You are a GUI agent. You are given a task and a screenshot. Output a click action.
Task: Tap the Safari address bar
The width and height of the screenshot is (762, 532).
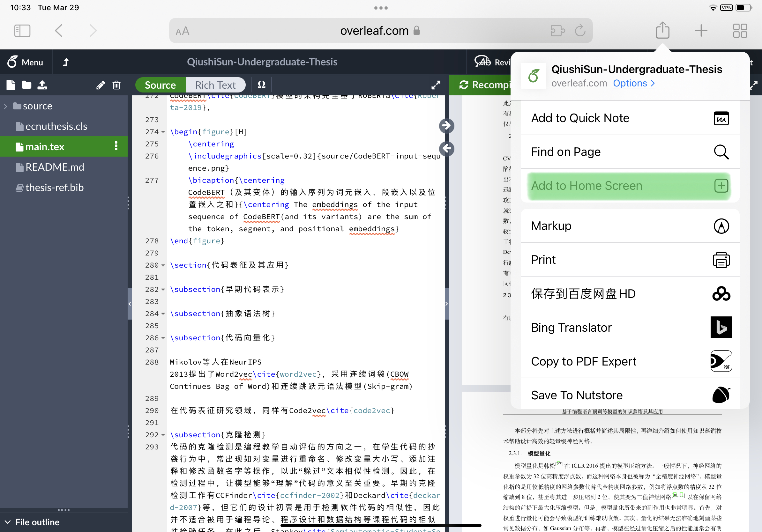coord(374,31)
